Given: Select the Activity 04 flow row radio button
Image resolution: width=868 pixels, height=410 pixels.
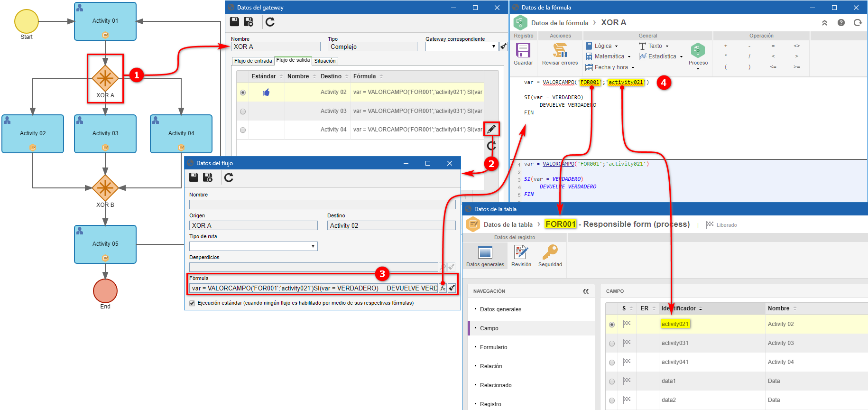Looking at the screenshot, I should [x=243, y=130].
